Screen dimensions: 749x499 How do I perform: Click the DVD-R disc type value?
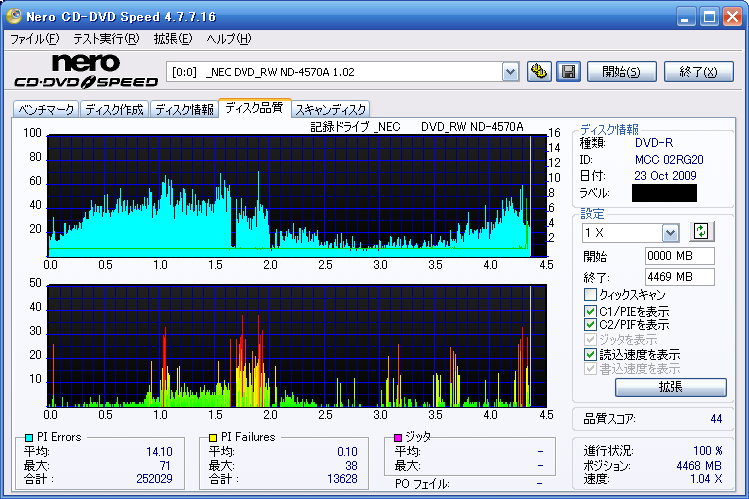click(x=654, y=143)
